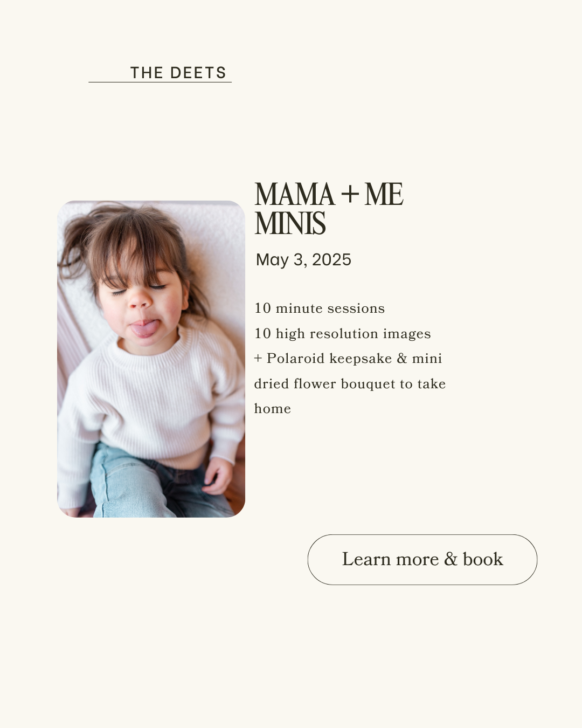
Task: Click the word "home" in the description
Action: point(273,409)
